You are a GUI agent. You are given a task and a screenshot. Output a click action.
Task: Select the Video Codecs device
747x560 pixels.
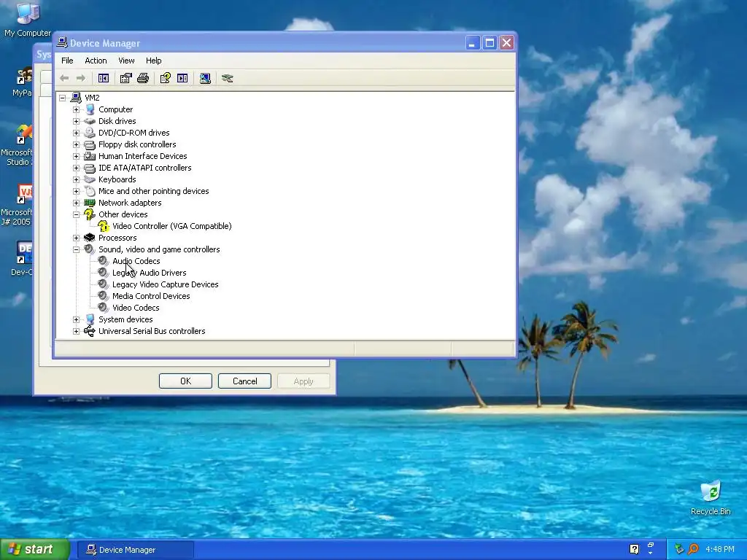(136, 308)
